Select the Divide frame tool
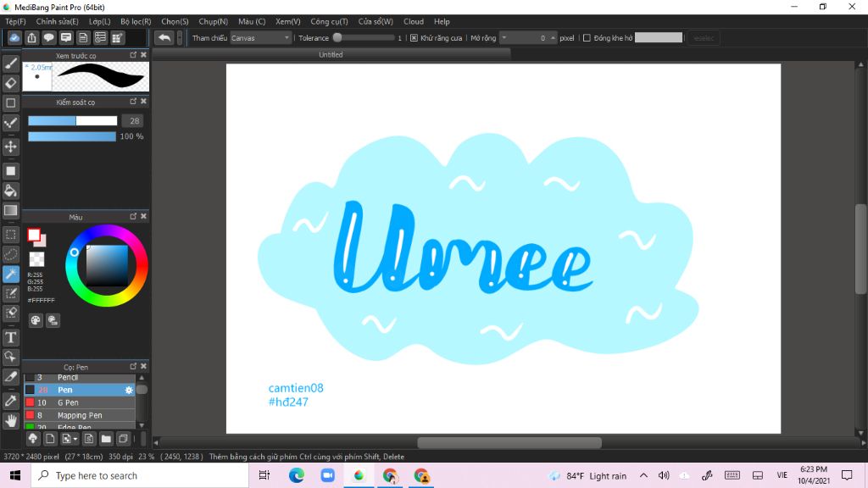 coord(10,377)
